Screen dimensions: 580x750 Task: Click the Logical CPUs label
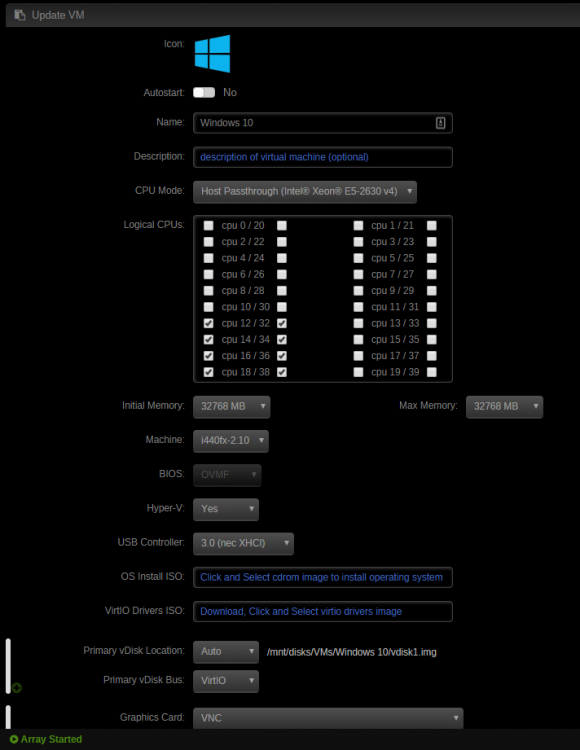[154, 225]
